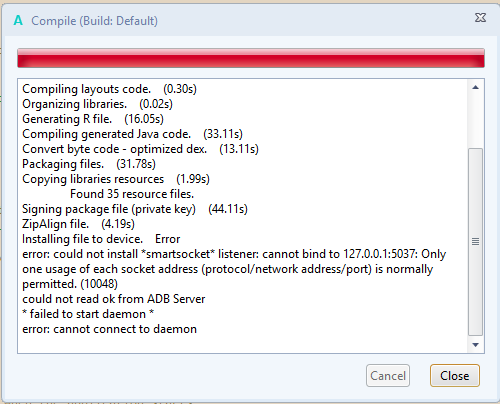Click the B4A app icon in title bar
Viewport: 500px width, 404px height.
(18, 21)
